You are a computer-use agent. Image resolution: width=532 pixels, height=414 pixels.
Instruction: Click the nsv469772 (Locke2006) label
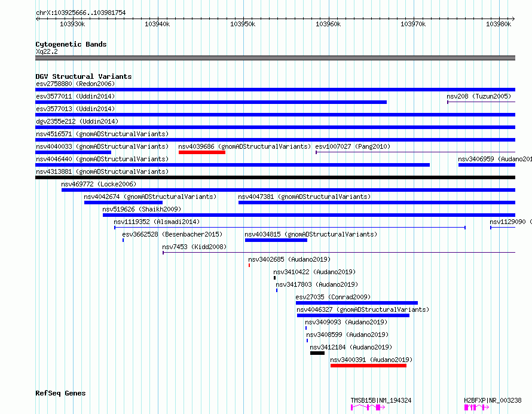[99, 184]
